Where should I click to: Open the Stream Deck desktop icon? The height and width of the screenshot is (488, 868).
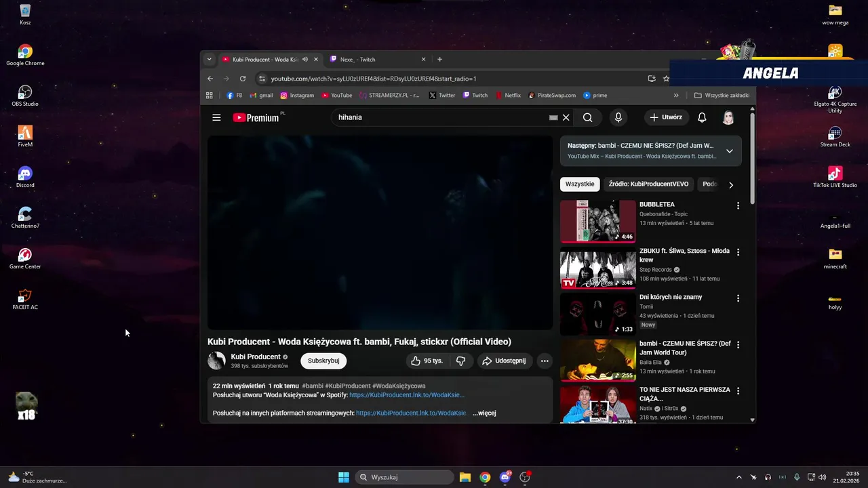[x=835, y=136]
